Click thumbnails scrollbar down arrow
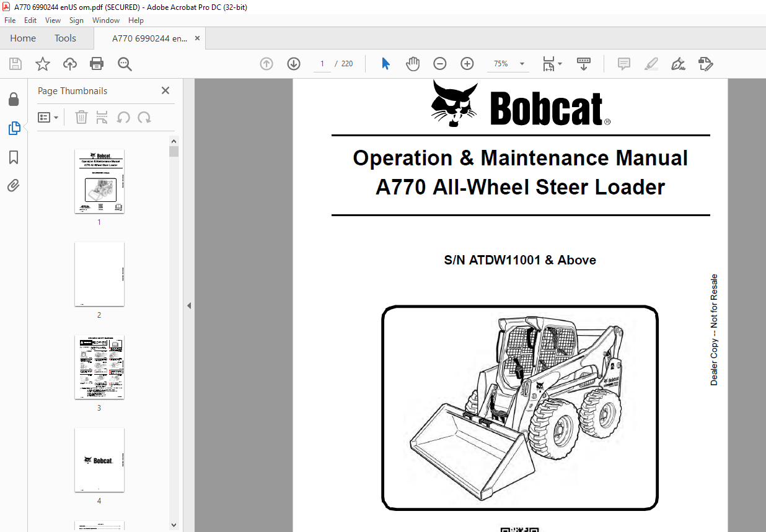 (174, 526)
